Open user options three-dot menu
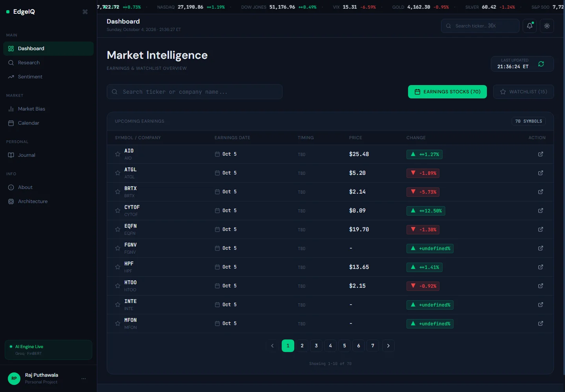This screenshot has height=392, width=565. pos(84,379)
